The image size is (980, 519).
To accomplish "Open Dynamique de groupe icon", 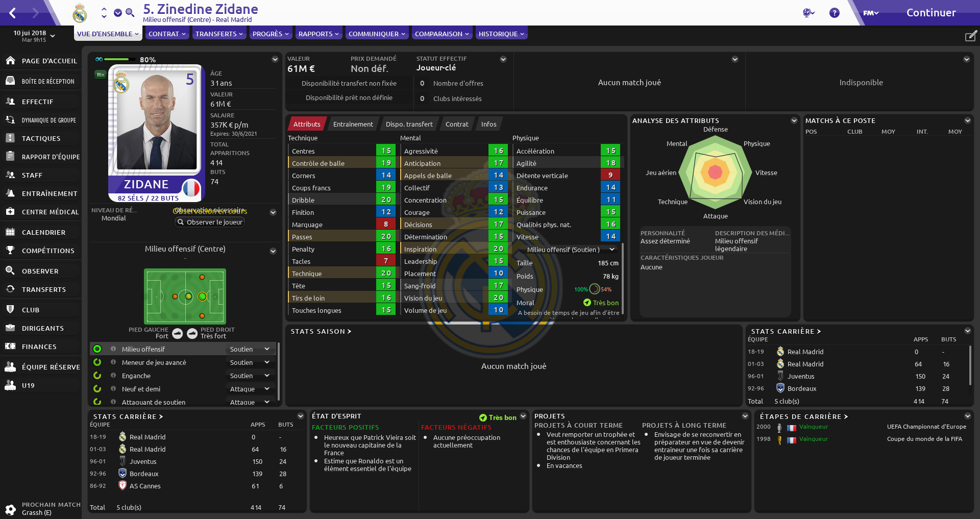I will click(10, 120).
